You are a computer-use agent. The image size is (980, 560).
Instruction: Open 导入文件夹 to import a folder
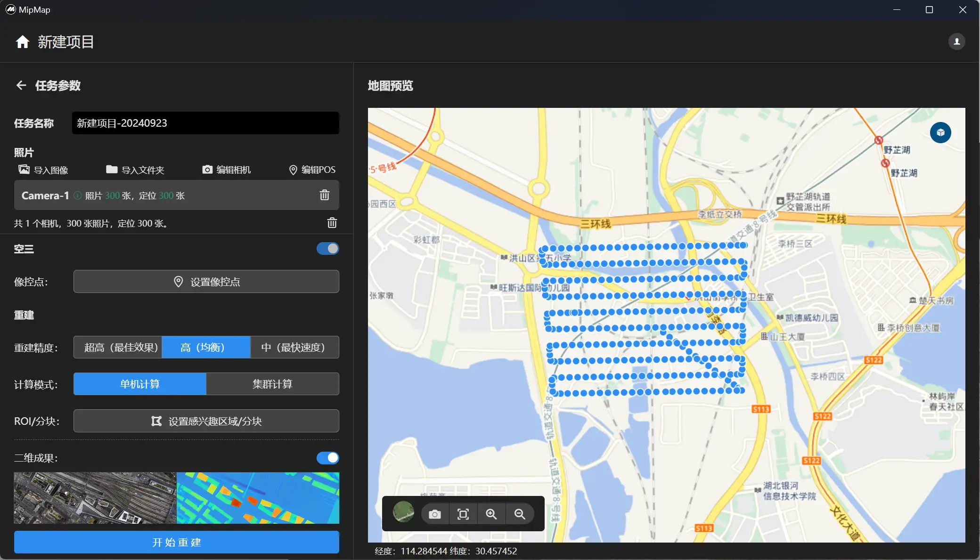(136, 170)
